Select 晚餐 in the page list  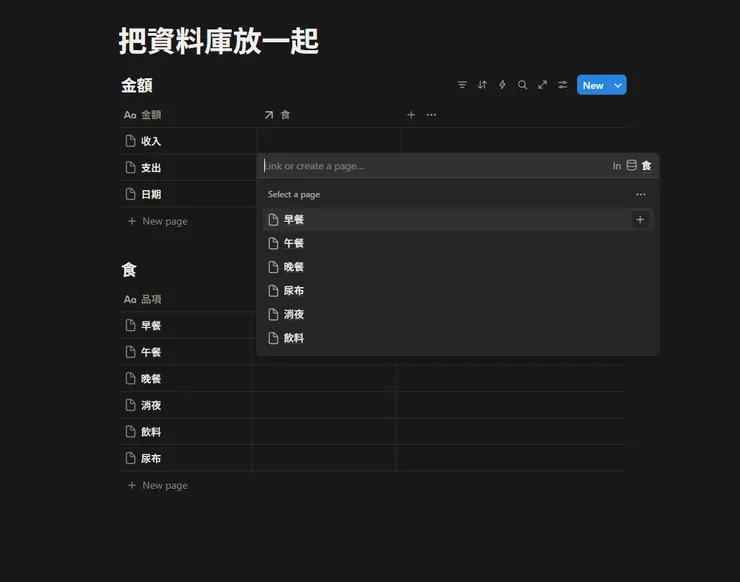click(x=457, y=267)
